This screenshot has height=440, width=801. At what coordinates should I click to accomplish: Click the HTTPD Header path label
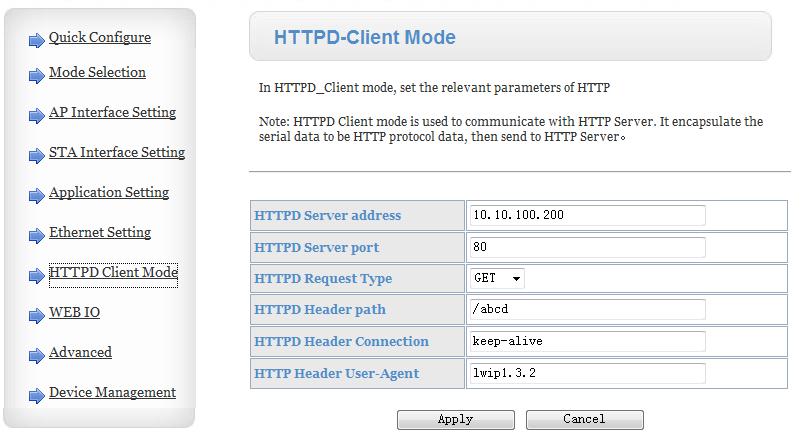[320, 310]
